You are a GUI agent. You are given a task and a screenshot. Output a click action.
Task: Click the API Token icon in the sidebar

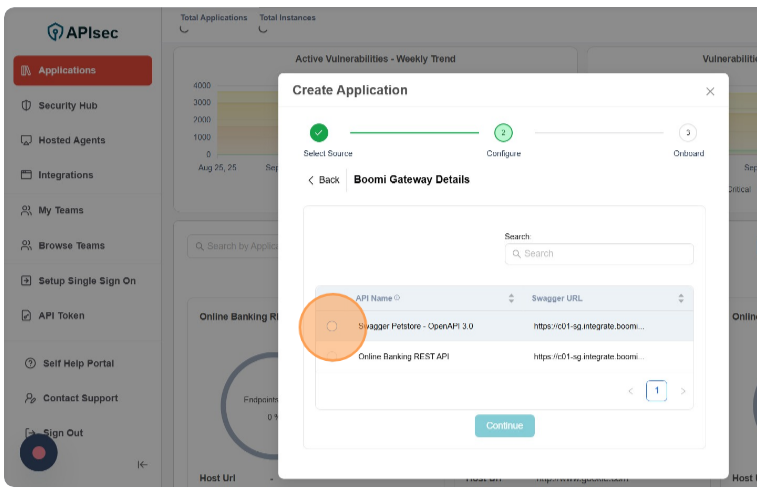(26, 316)
